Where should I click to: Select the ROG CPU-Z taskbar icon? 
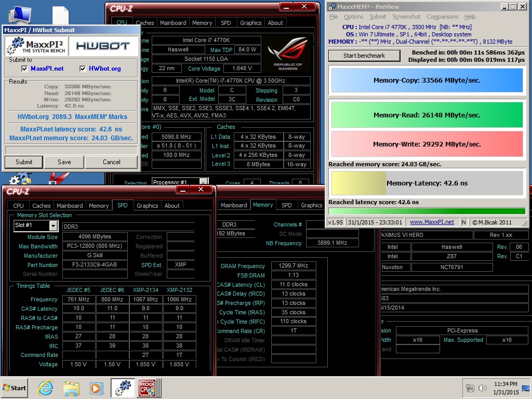[147, 388]
